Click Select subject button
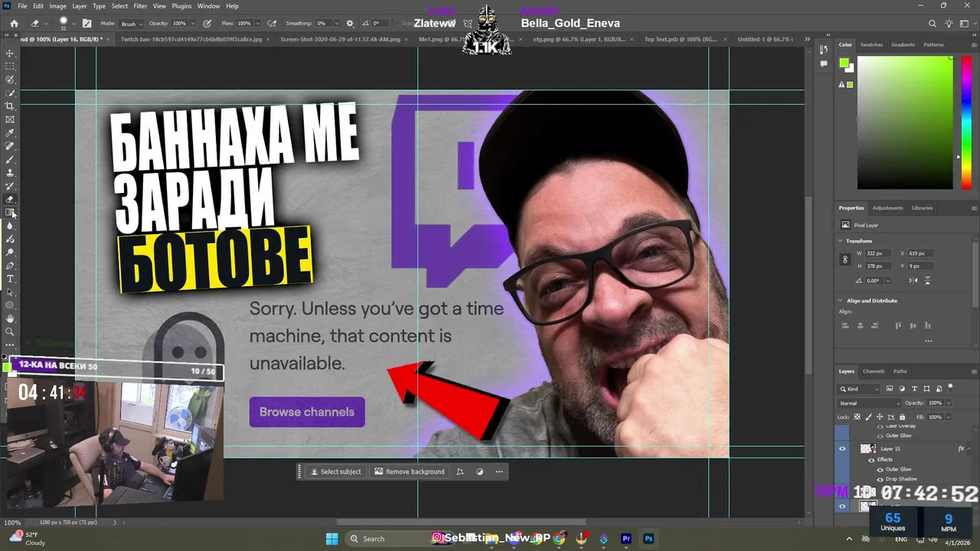The width and height of the screenshot is (980, 551). click(335, 471)
